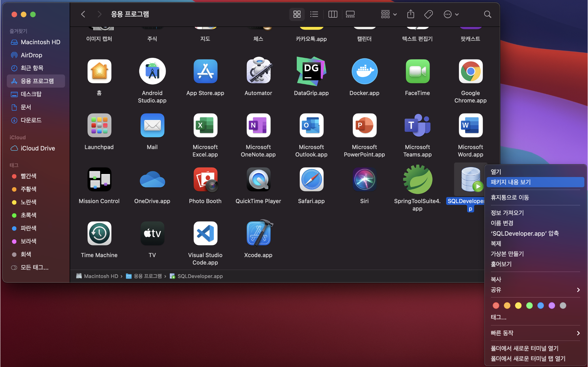This screenshot has height=367, width=588.
Task: Go forward with the forward arrow
Action: [x=99, y=14]
